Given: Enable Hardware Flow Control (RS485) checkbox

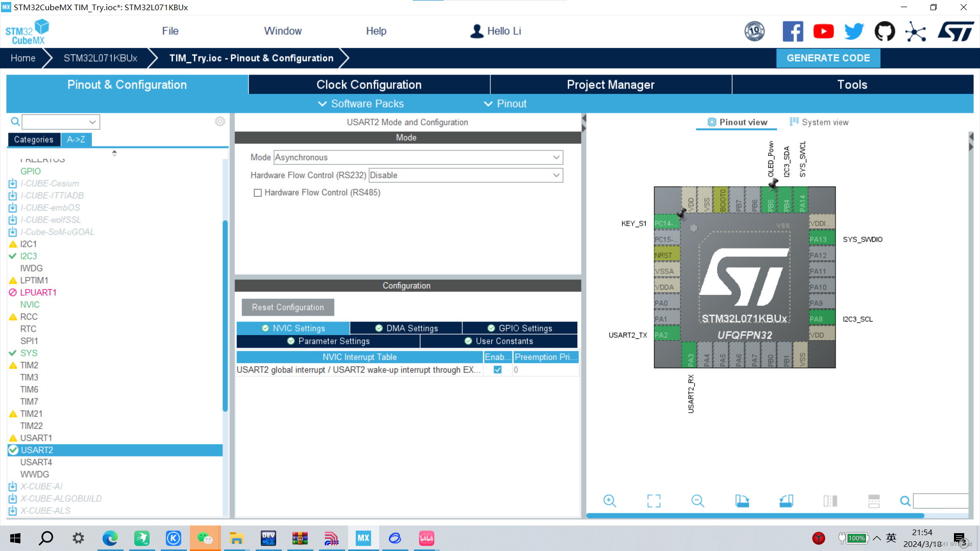Looking at the screenshot, I should (258, 193).
